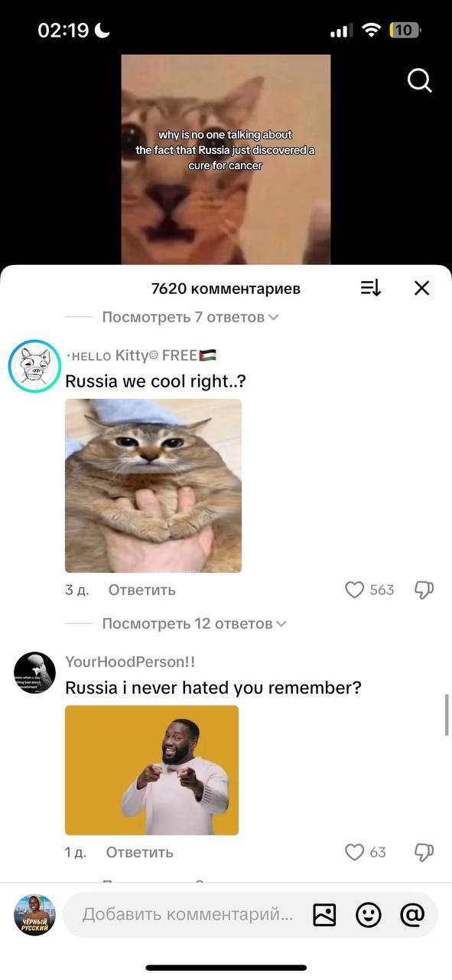This screenshot has height=980, width=452.
Task: Expand 'Посмотреть 7 ответов' replies
Action: 190,317
